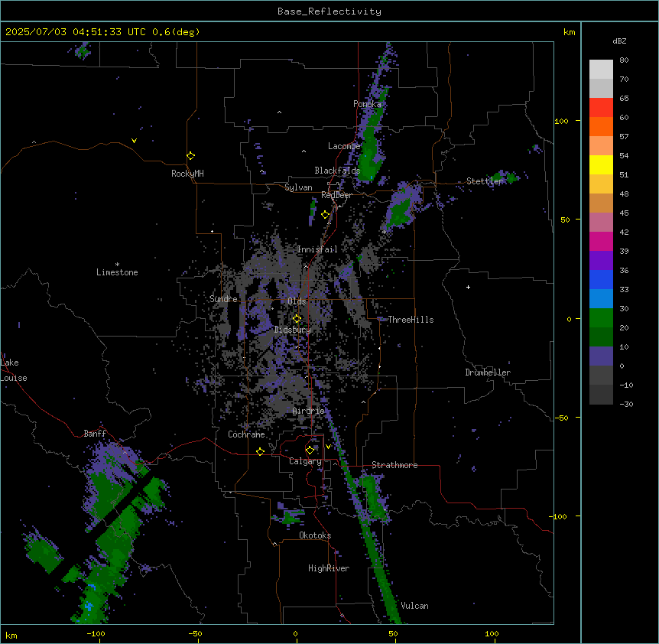Click the yellow diamond marker above RockyMH

tap(191, 156)
